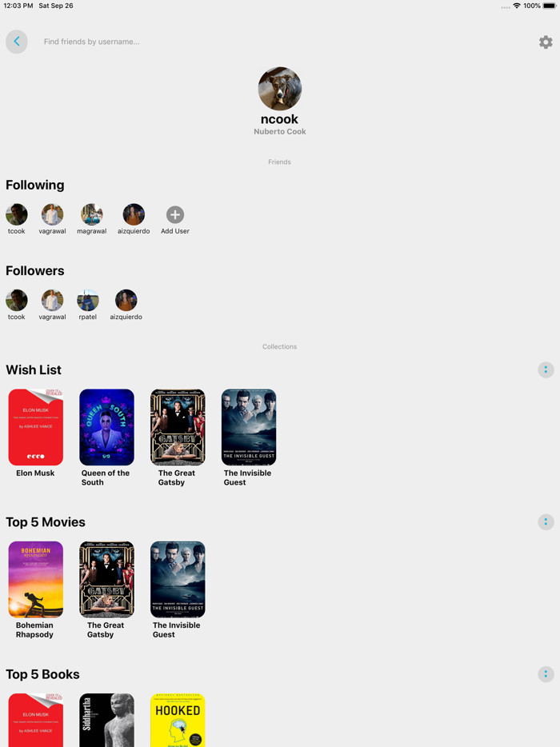Open rpatel's avatar in Followers
This screenshot has width=560, height=747.
[x=88, y=300]
